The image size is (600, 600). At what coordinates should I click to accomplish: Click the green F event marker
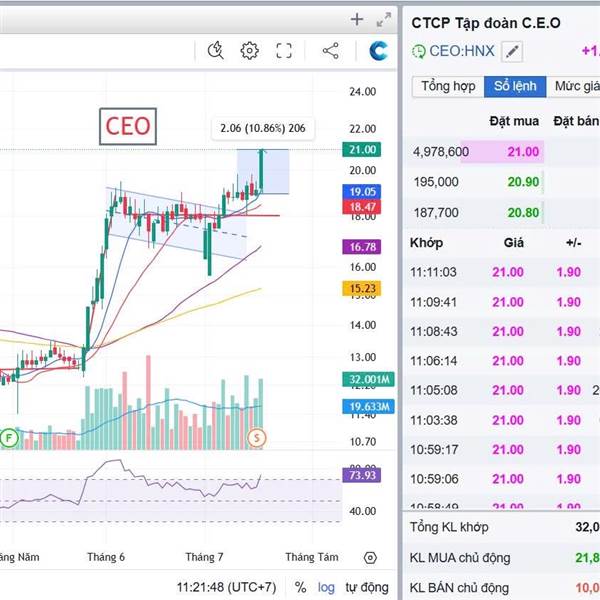[x=9, y=437]
